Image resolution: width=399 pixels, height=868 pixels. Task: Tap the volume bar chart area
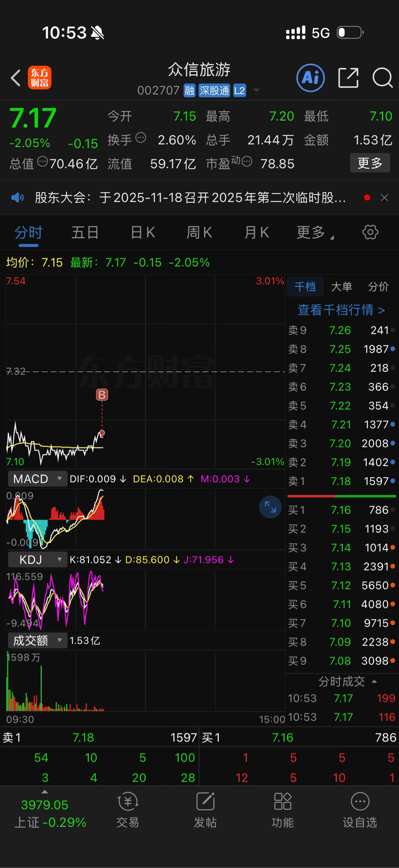coord(145,681)
